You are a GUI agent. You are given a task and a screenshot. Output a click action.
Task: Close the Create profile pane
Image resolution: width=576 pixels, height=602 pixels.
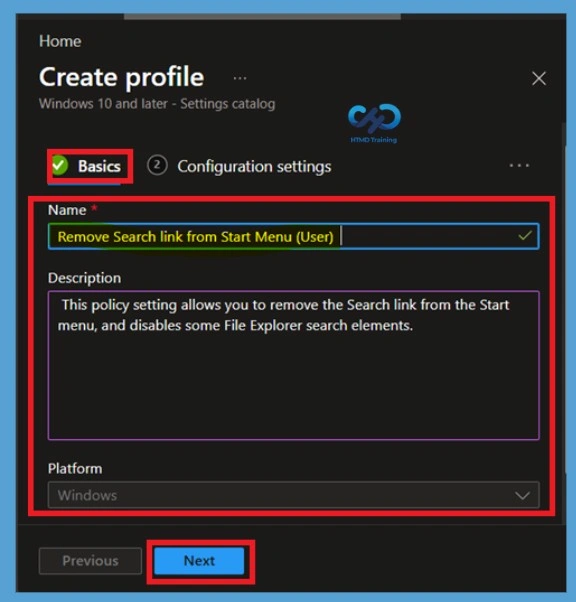pyautogui.click(x=539, y=78)
